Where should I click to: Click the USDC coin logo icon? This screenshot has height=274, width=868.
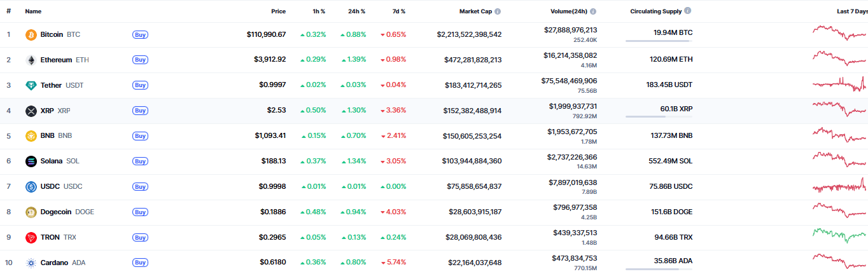[x=31, y=187]
